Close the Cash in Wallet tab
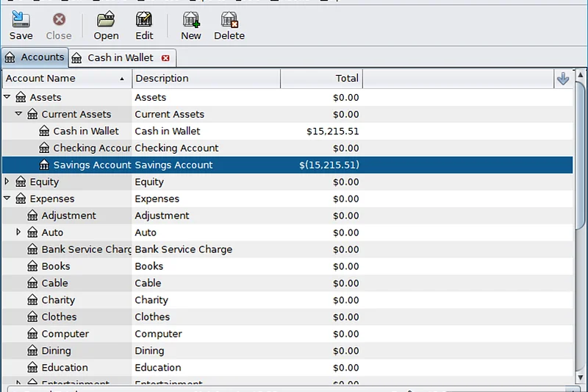The width and height of the screenshot is (588, 392). (x=165, y=58)
